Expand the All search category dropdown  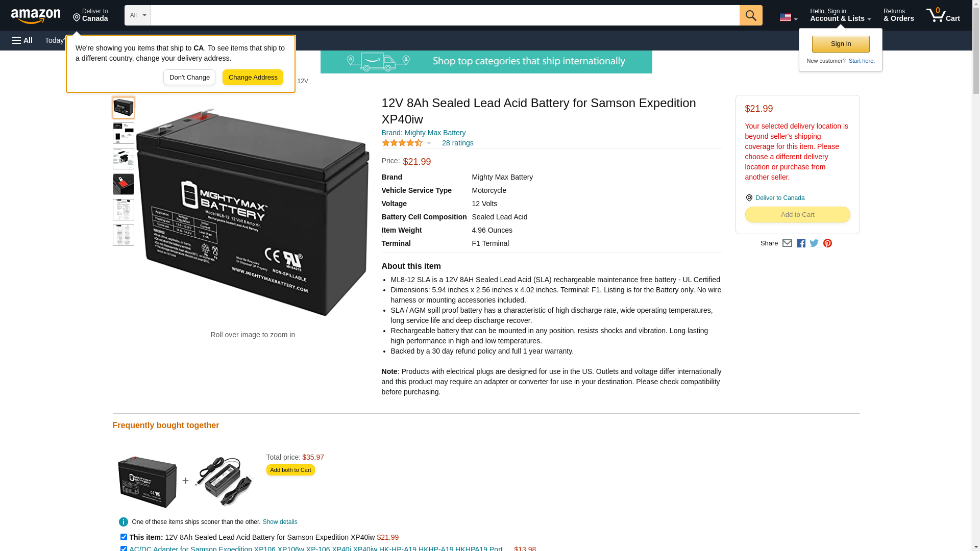138,15
